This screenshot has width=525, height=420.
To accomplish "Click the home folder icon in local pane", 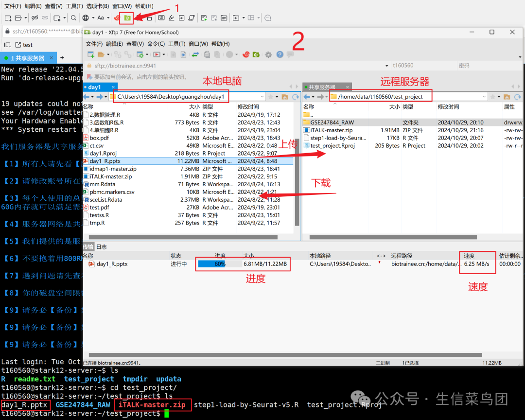I will point(284,97).
